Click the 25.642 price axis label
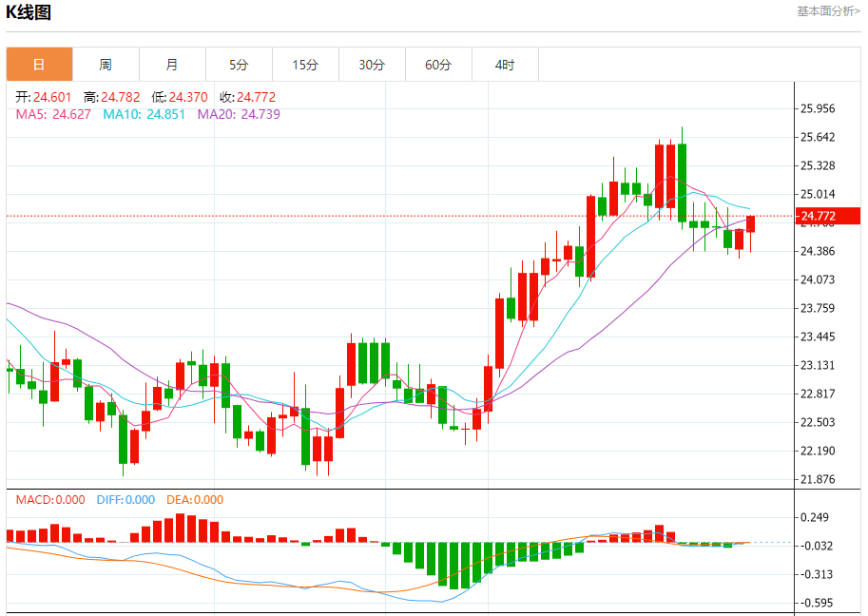 (818, 137)
